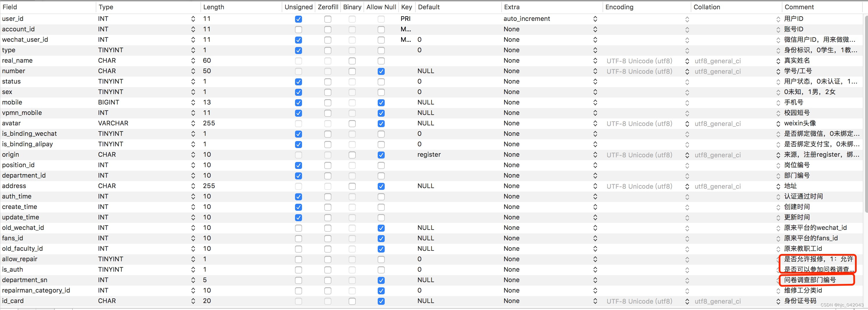The image size is (868, 310).
Task: Click the NULL default of fans_id
Action: (426, 238)
